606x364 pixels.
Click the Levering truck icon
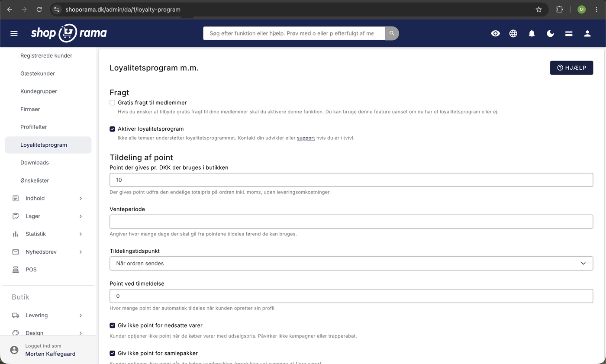(x=16, y=316)
